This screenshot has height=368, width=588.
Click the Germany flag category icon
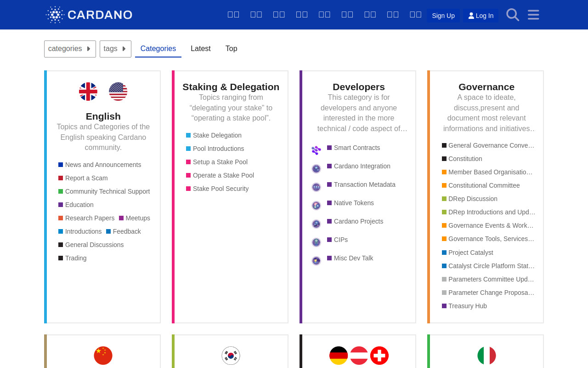(339, 356)
